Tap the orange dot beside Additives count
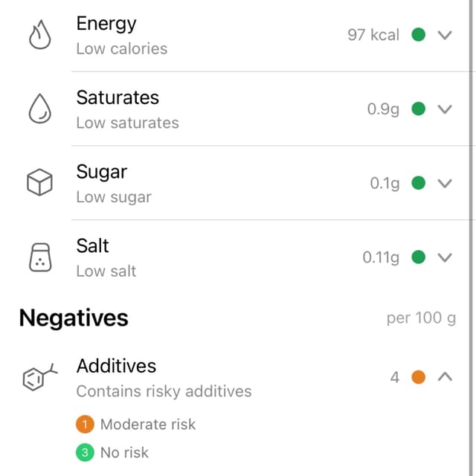Viewport: 476px width, 476px height. pos(418,377)
